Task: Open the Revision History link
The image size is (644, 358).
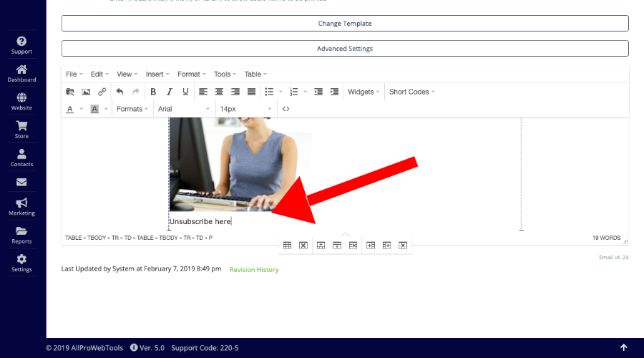Action: (254, 270)
